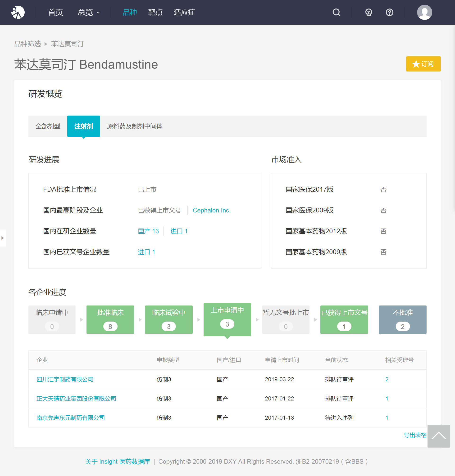The image size is (455, 476).
Task: Click the Insight logo in the navigation bar
Action: coord(18,12)
